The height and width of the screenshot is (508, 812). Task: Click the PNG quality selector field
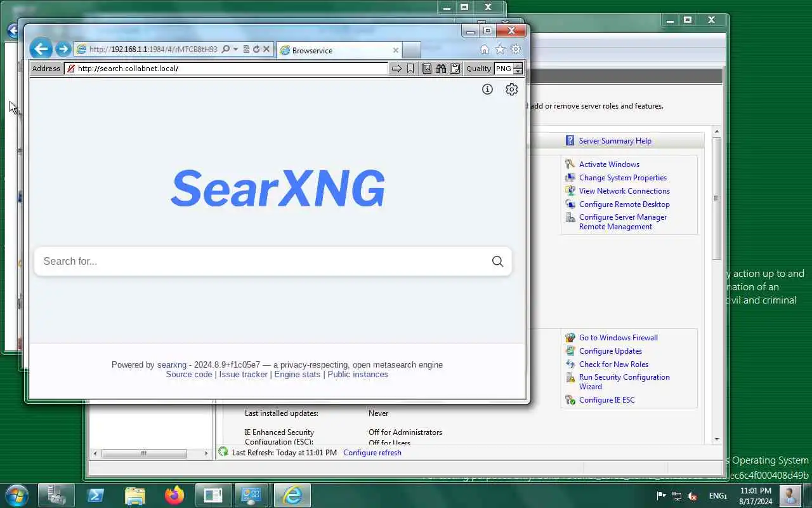coord(504,69)
